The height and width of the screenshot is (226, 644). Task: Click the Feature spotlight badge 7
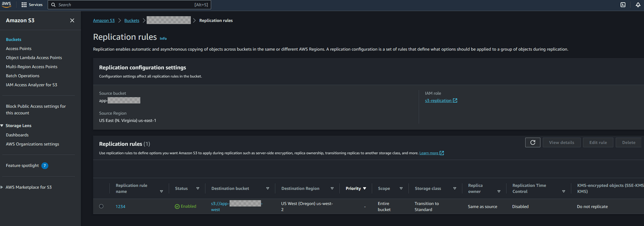[x=45, y=166]
